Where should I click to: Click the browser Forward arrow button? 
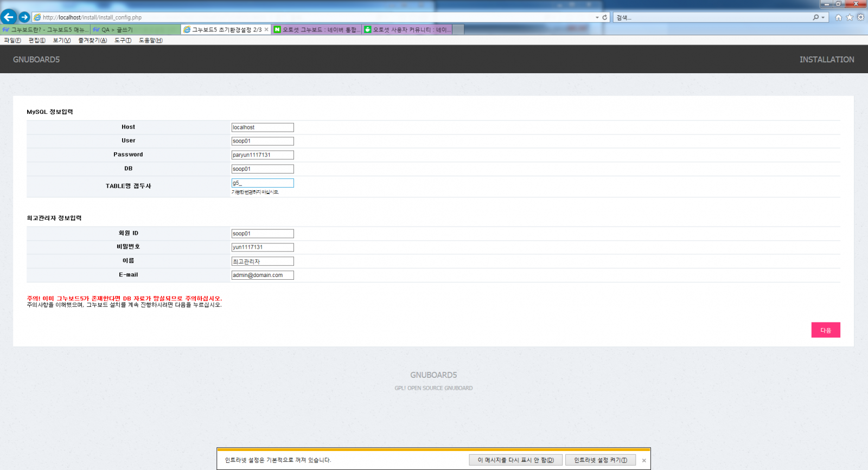tap(24, 17)
